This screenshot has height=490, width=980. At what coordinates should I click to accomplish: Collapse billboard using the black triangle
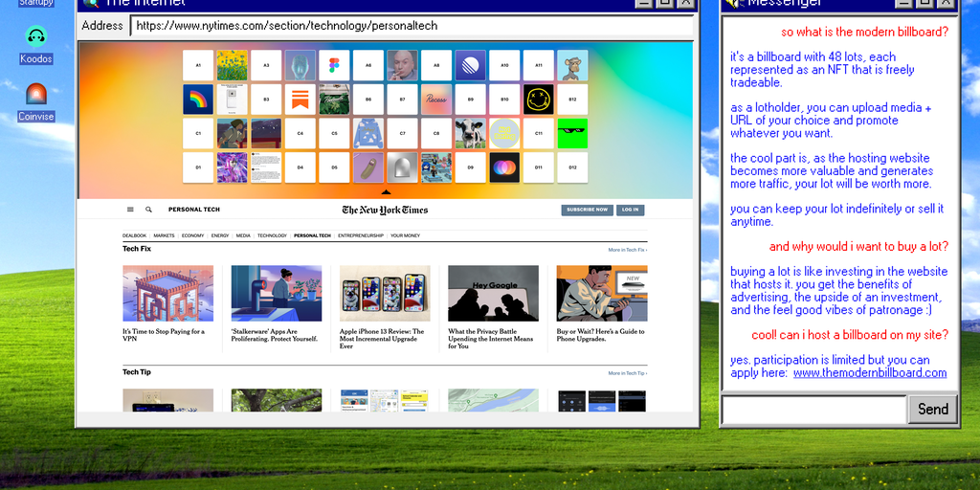click(386, 191)
